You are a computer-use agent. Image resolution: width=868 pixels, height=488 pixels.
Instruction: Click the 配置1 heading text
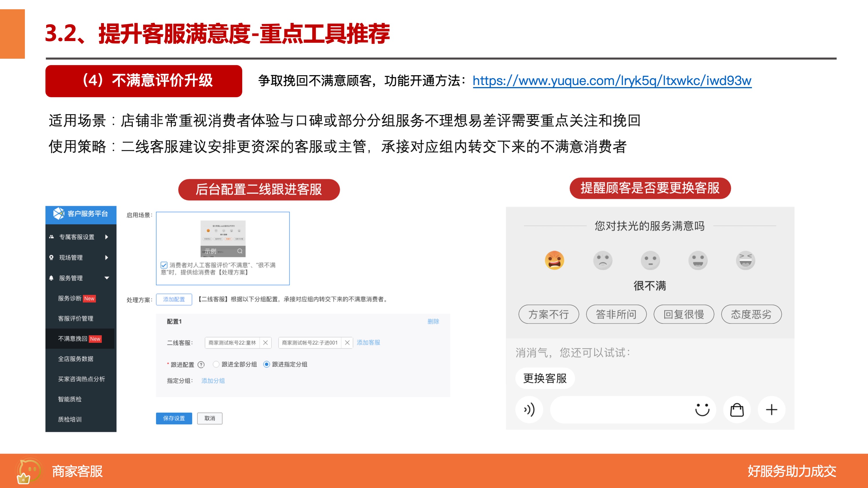coord(174,321)
